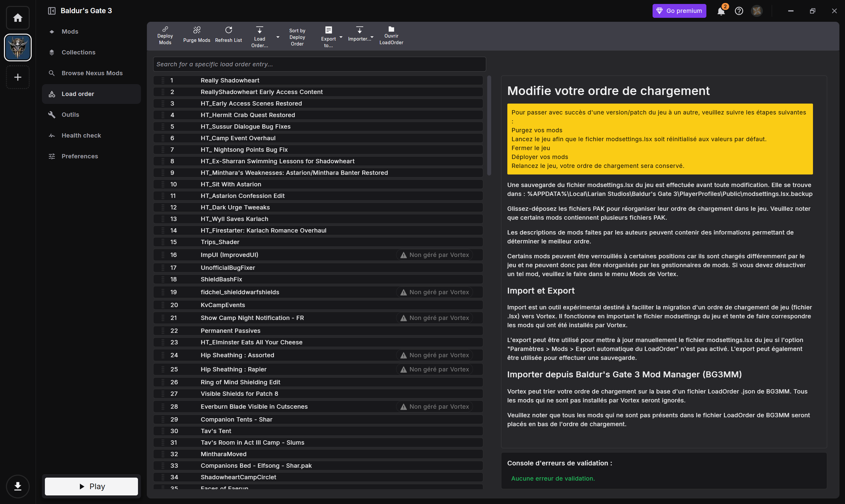This screenshot has width=845, height=504.
Task: Click Show Camp Night Notification's Non géré warning
Action: (435, 318)
